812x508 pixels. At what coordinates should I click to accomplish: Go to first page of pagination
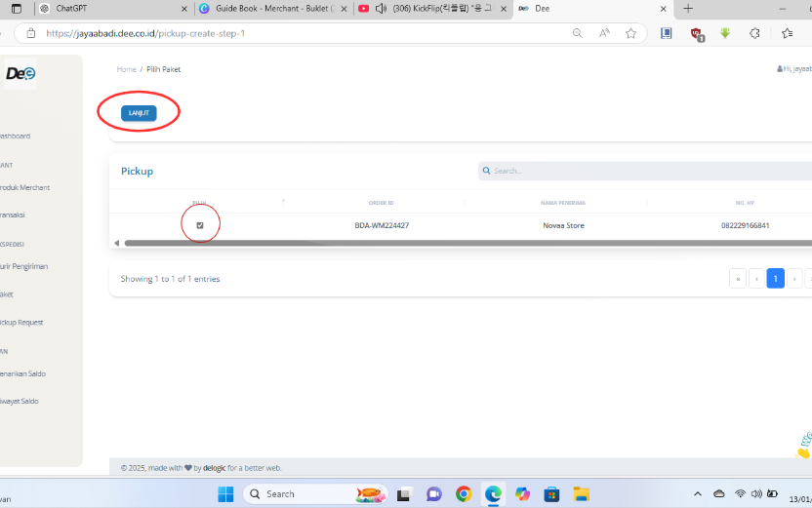(x=738, y=278)
